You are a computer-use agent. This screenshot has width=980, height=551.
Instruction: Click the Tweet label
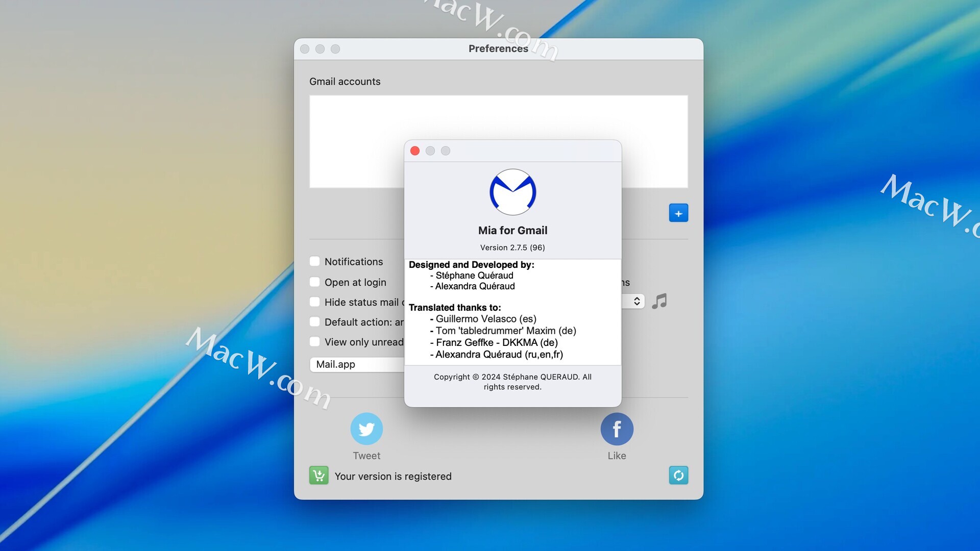[x=366, y=456]
